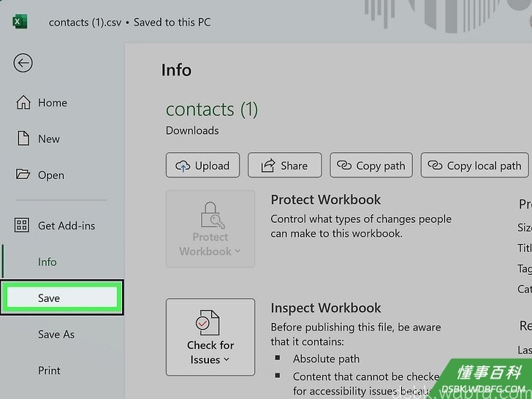Select the Info tab in sidebar
The width and height of the screenshot is (532, 399).
(x=47, y=262)
